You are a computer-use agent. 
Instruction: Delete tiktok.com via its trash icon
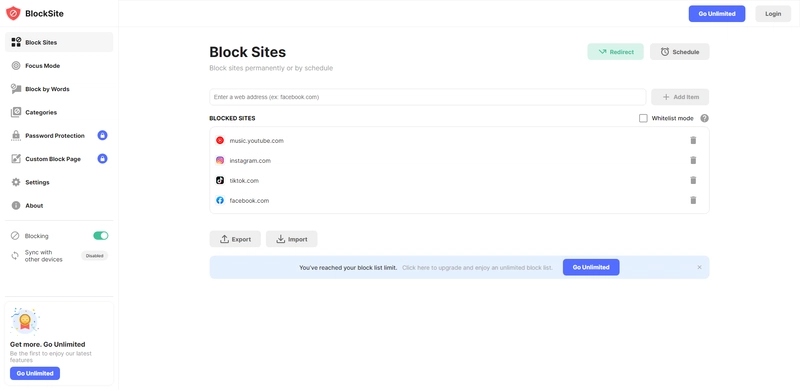(x=693, y=180)
